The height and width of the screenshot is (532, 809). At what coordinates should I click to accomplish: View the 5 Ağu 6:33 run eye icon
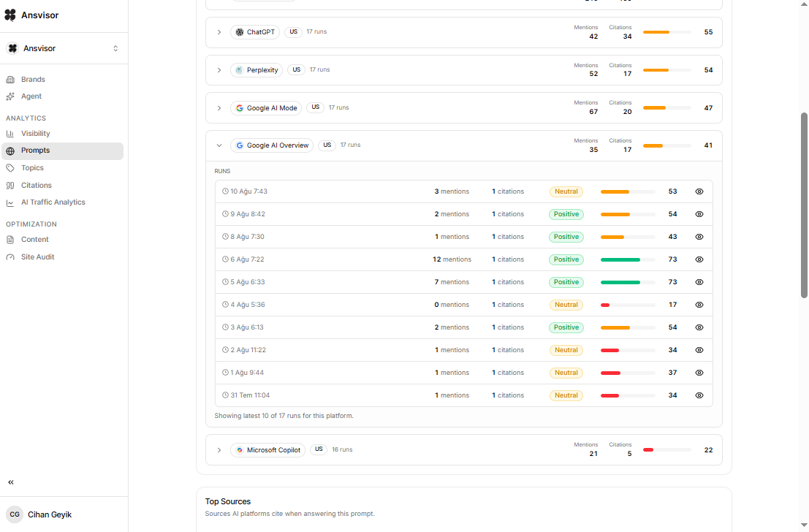coord(699,282)
